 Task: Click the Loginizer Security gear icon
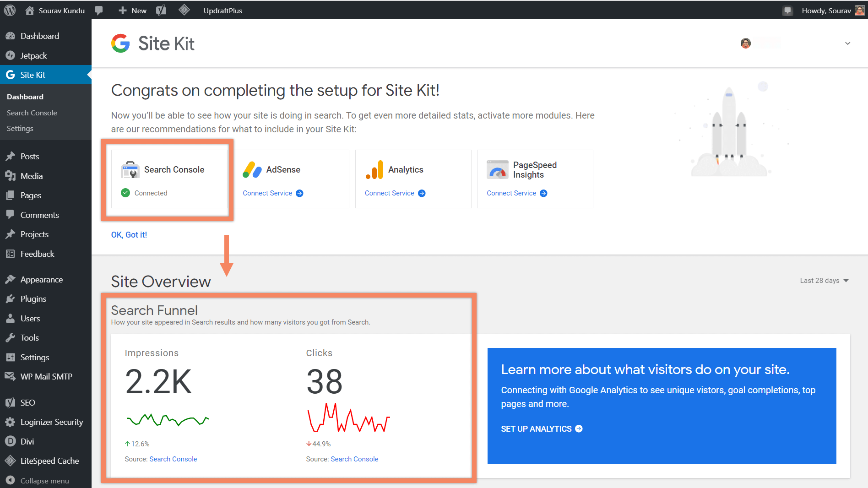10,422
